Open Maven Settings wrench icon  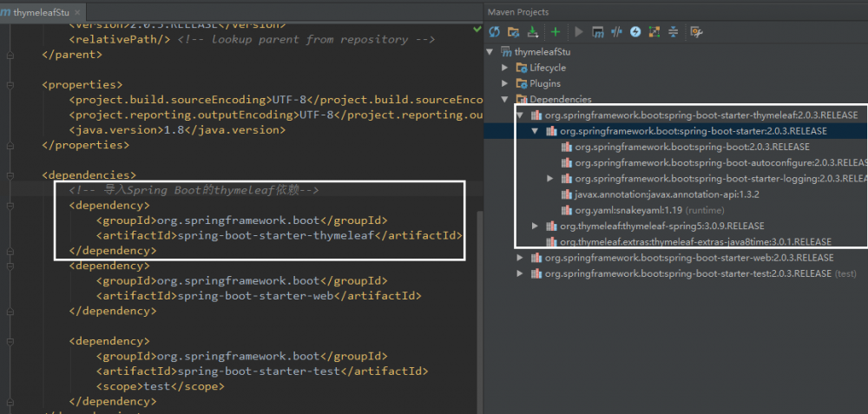tap(695, 31)
